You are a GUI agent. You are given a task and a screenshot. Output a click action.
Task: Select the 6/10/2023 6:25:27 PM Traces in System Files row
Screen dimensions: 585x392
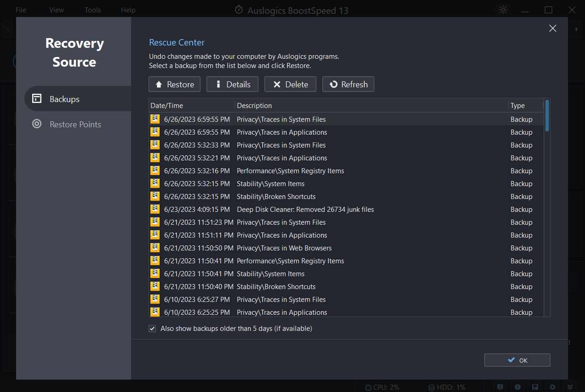(x=346, y=299)
